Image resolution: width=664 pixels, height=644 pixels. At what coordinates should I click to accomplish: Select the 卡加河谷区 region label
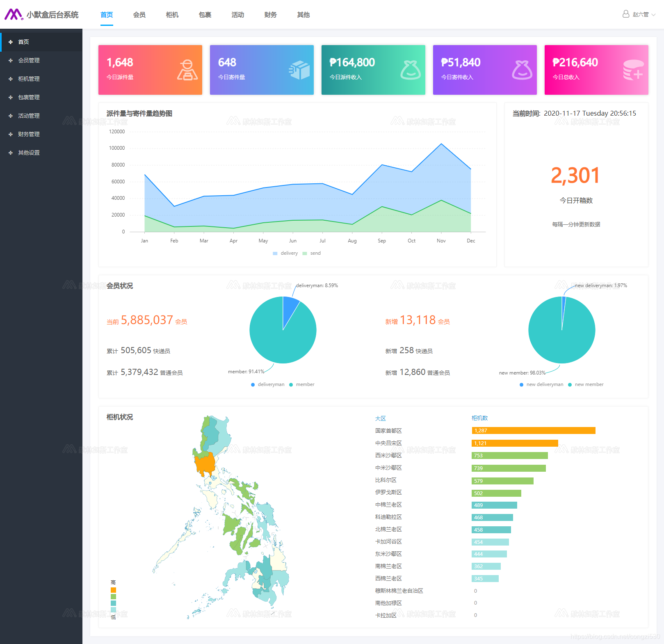pos(388,541)
